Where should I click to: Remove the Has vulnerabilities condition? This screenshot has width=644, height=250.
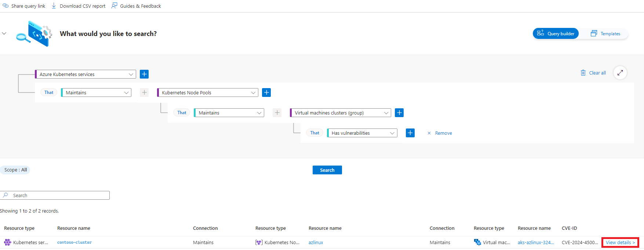point(440,133)
